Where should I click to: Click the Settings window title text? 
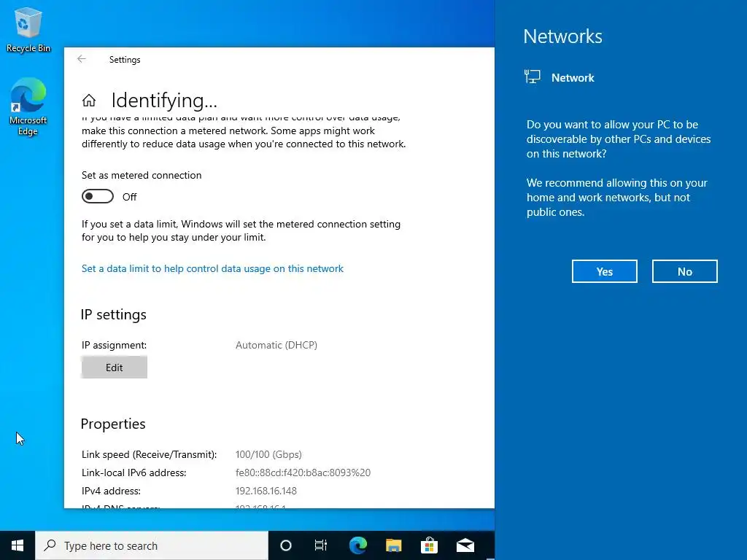pos(125,60)
